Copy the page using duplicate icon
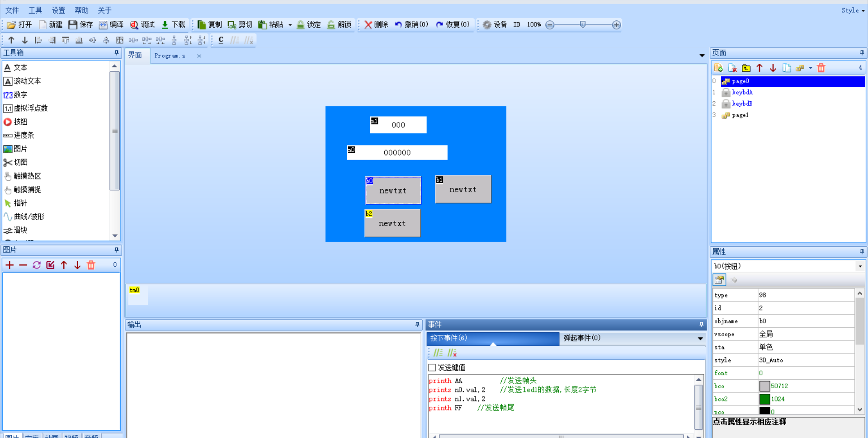This screenshot has width=868, height=438. point(787,68)
